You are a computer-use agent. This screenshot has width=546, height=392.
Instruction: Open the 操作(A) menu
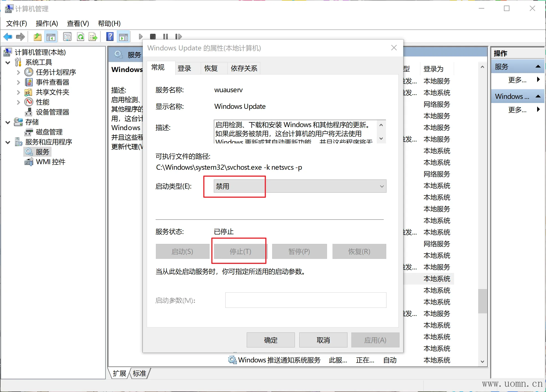[x=47, y=24]
